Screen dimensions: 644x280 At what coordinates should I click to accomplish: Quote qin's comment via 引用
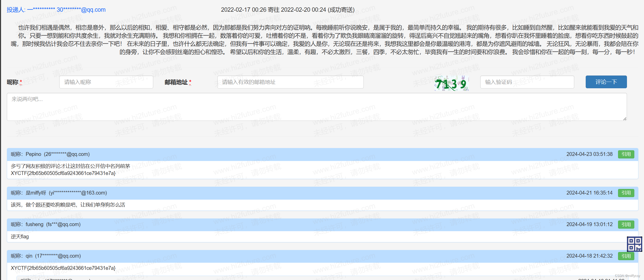626,256
